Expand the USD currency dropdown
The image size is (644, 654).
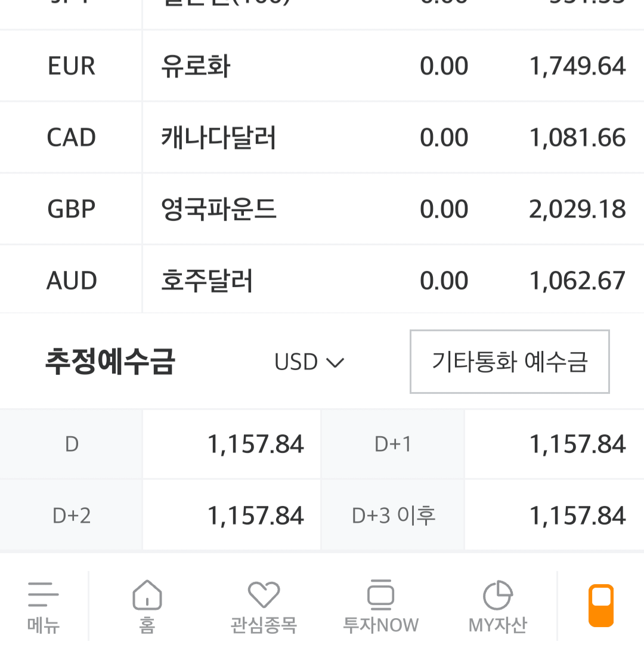coord(309,362)
